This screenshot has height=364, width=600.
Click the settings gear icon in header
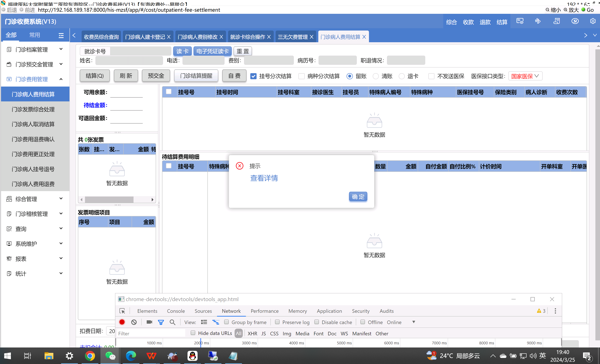(592, 21)
